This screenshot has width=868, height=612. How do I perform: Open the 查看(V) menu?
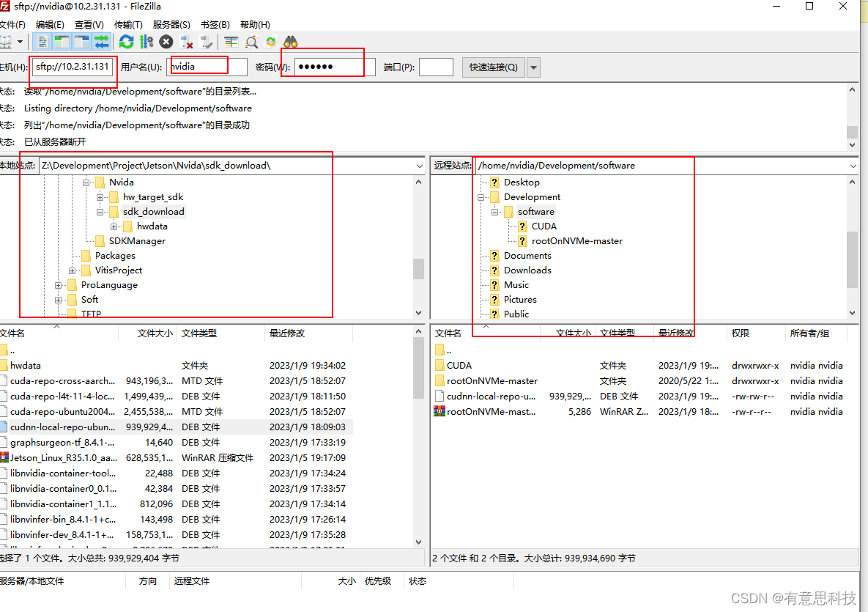point(89,24)
